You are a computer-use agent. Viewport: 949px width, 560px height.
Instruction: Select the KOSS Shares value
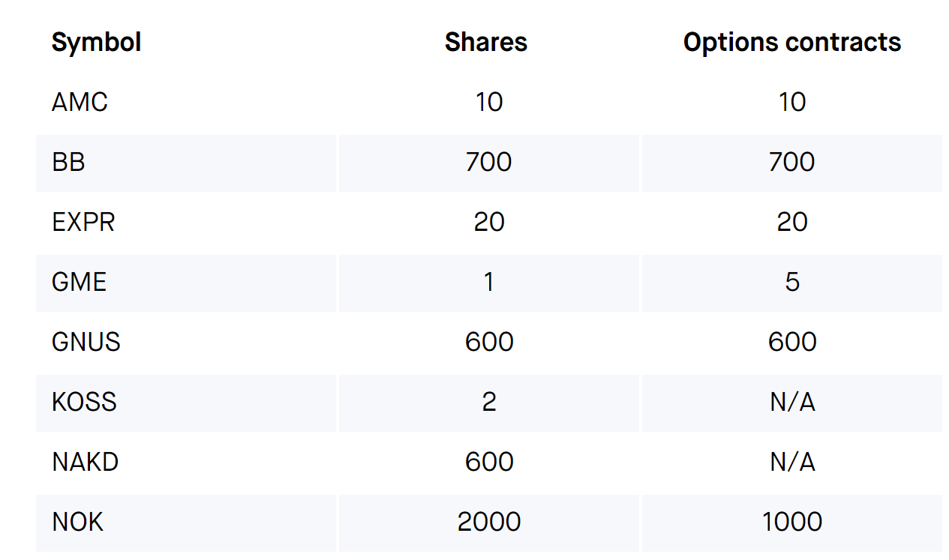(489, 402)
